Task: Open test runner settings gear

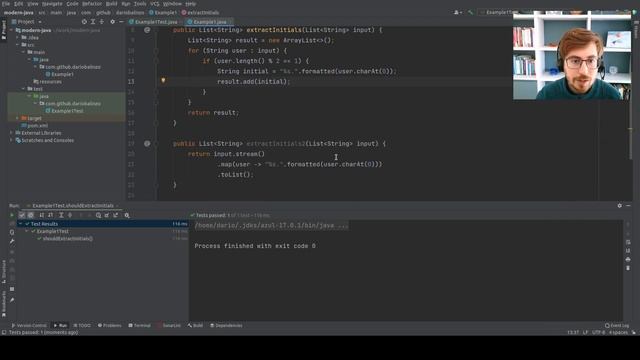Action: [127, 215]
